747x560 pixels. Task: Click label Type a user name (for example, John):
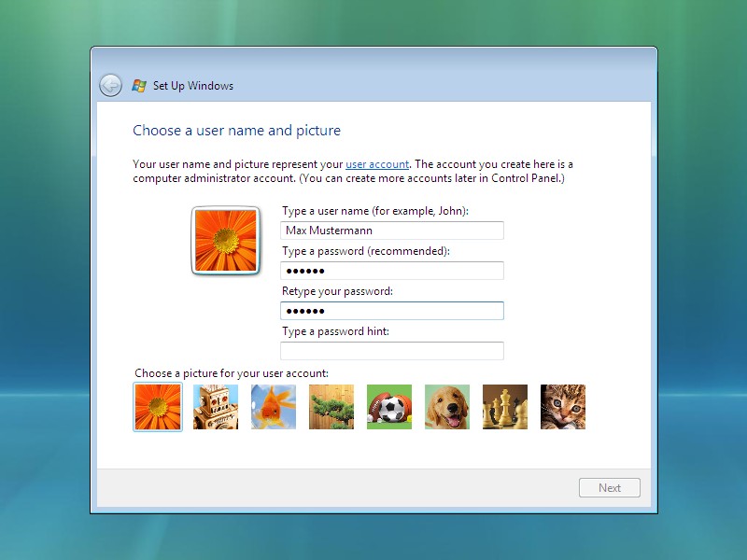tap(375, 211)
